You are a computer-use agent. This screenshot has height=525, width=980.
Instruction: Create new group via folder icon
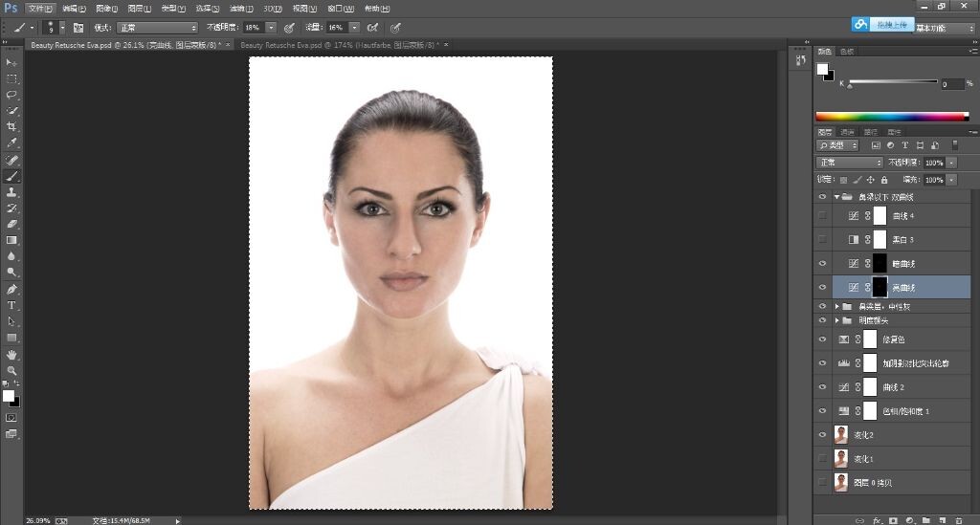[x=925, y=520]
